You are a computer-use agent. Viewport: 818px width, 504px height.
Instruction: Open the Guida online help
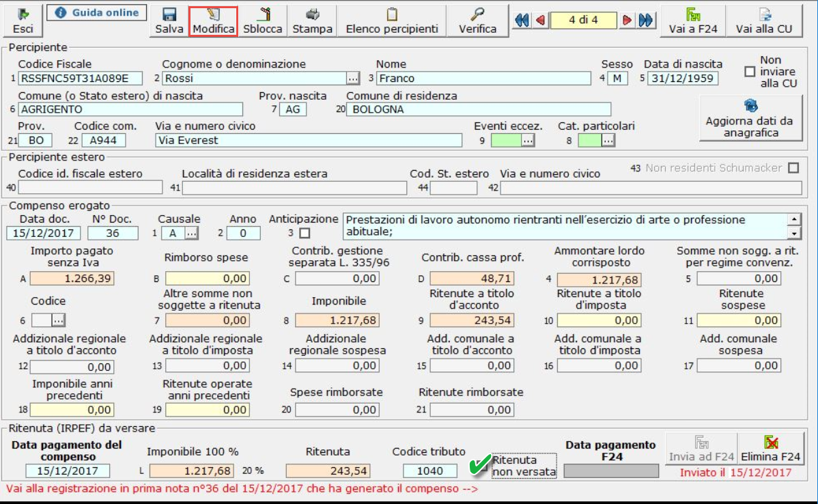96,12
